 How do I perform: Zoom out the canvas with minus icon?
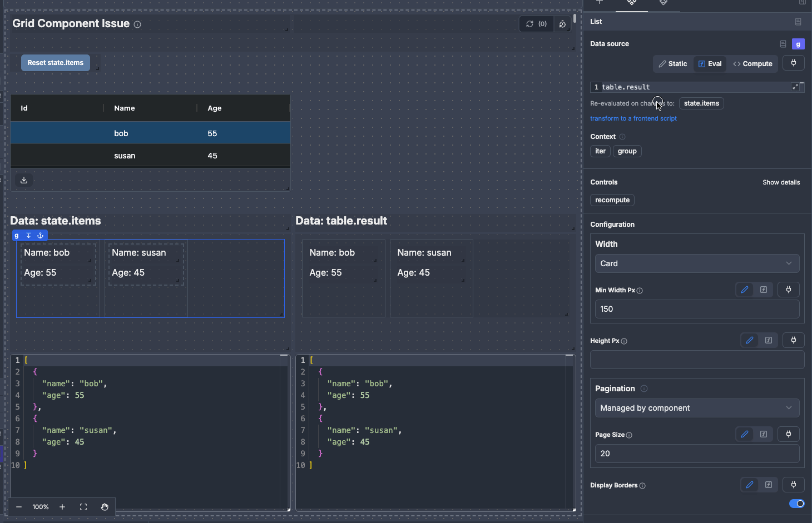pos(19,507)
